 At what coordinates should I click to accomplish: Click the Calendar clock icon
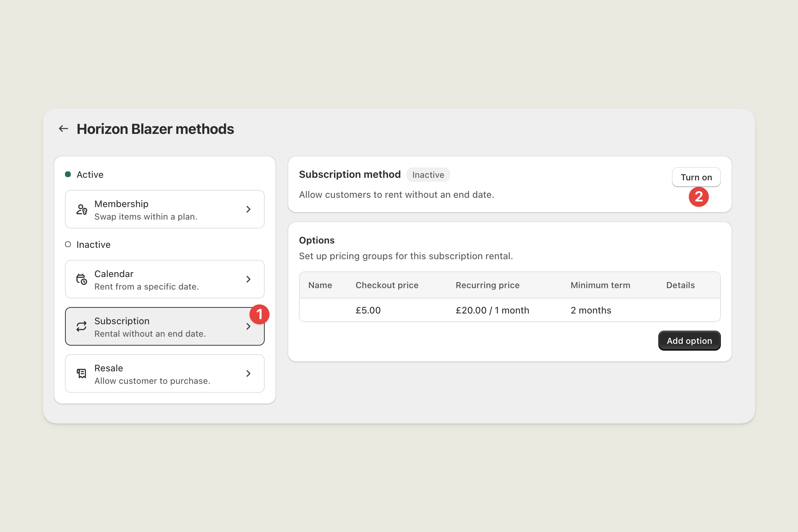click(81, 279)
